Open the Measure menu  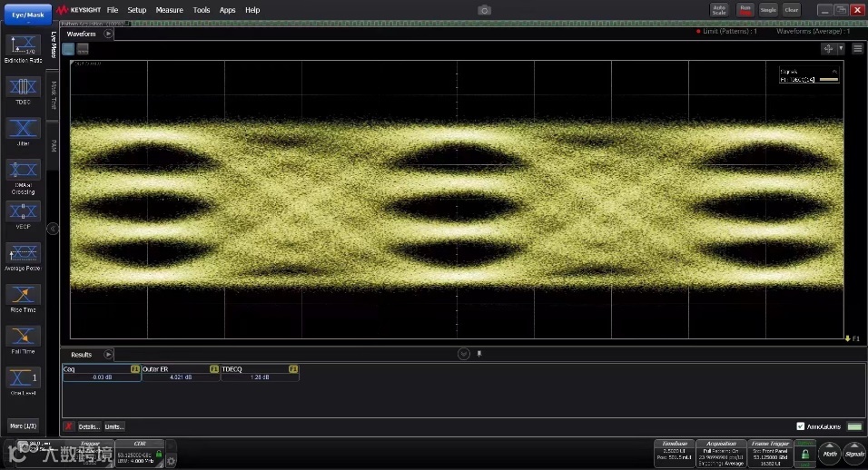170,10
